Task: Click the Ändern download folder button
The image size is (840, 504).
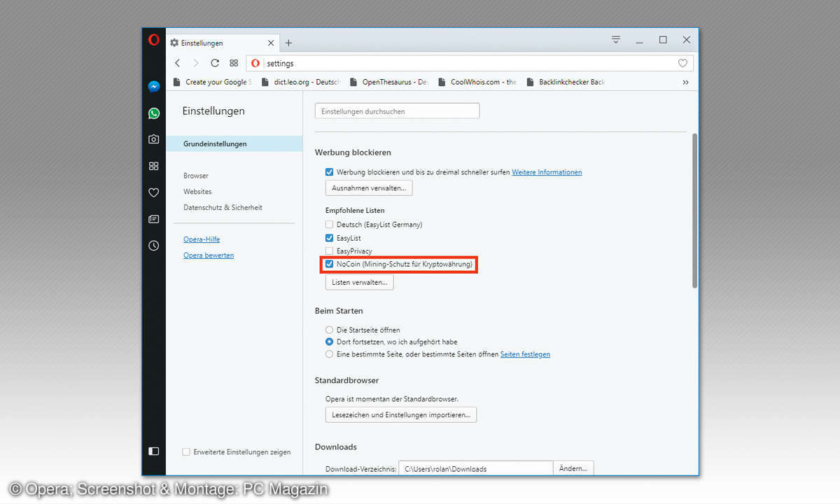Action: 573,468
